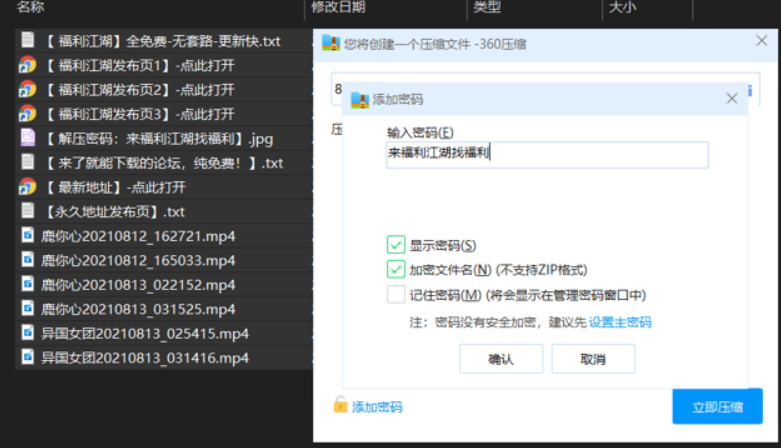The height and width of the screenshot is (448, 781).
Task: Click Chrome icon for 最新地址 shortcut
Action: 27,187
